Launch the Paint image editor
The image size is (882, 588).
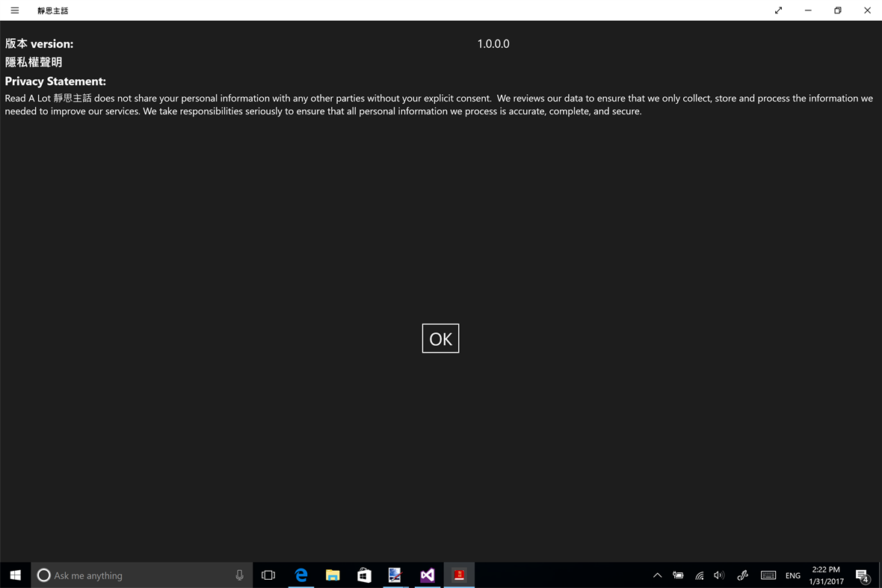point(395,575)
